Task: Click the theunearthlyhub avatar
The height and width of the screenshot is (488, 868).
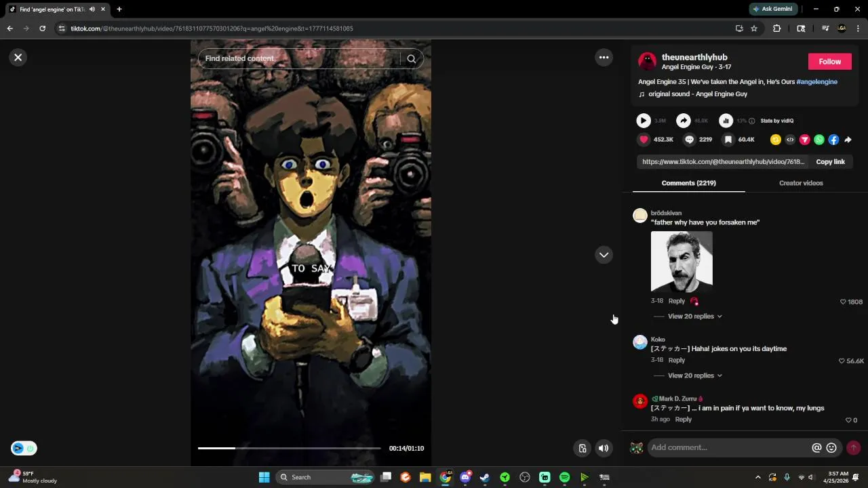Action: pos(648,62)
